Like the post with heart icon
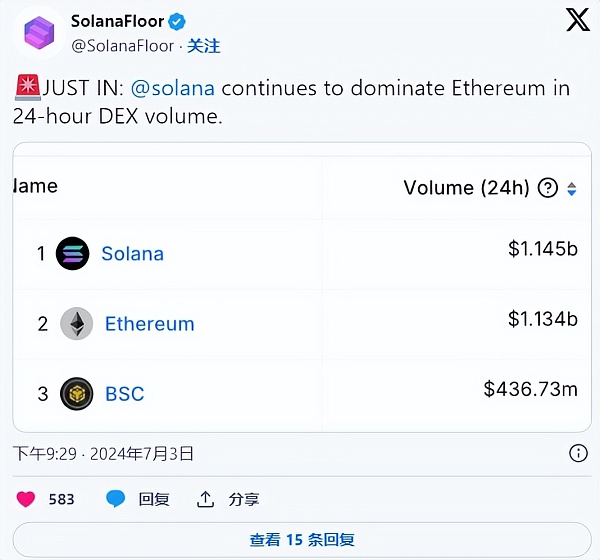 (x=26, y=498)
